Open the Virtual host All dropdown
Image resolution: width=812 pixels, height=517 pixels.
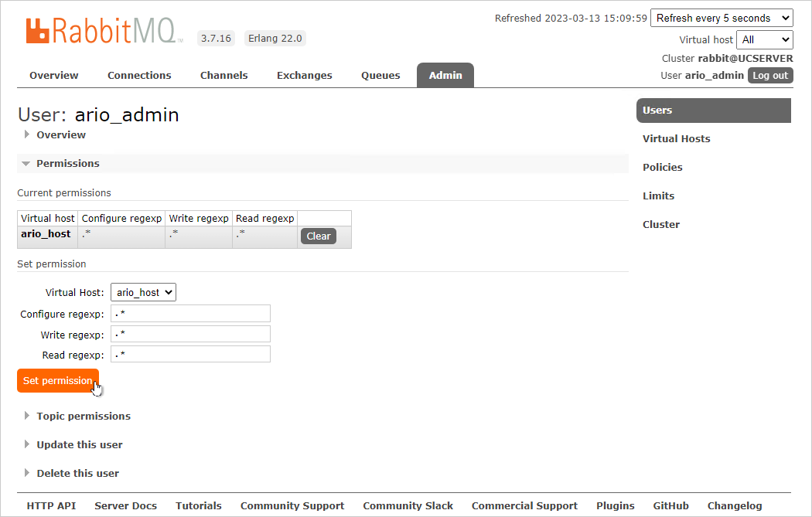point(765,39)
